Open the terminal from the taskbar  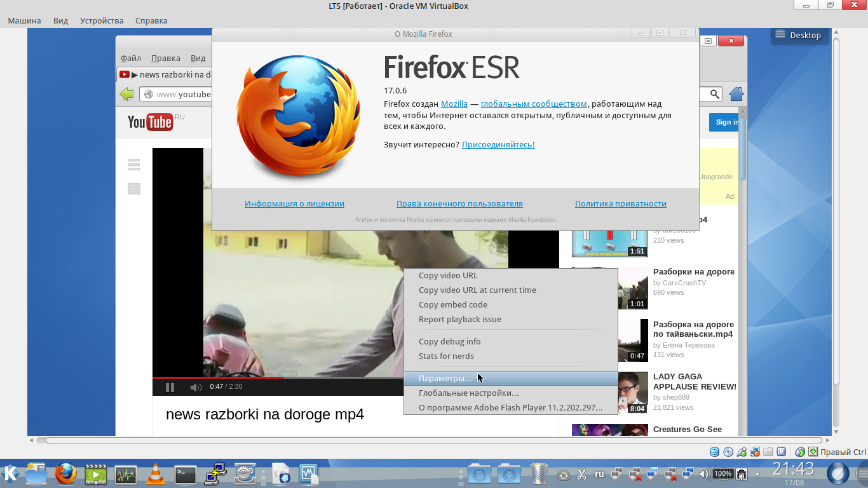(x=186, y=474)
